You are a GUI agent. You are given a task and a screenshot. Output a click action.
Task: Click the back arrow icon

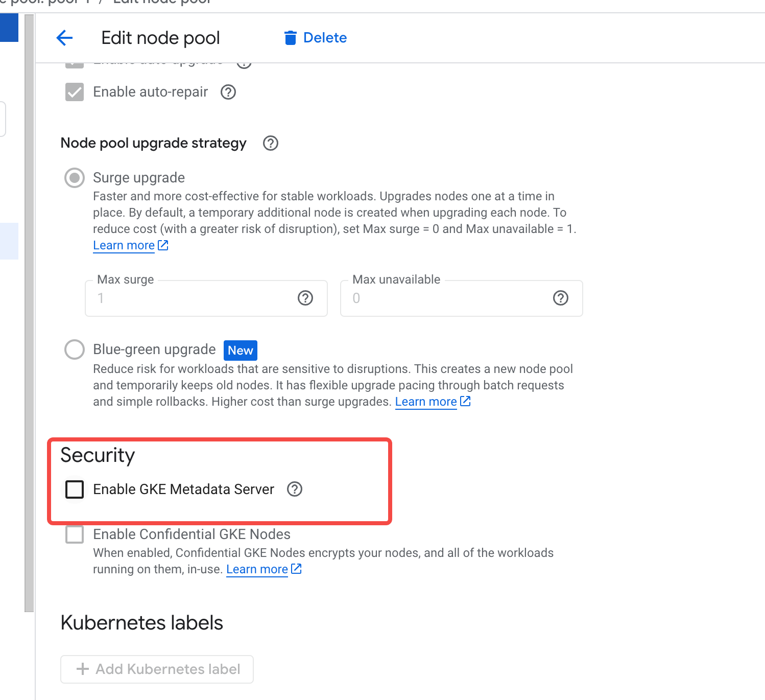click(64, 38)
